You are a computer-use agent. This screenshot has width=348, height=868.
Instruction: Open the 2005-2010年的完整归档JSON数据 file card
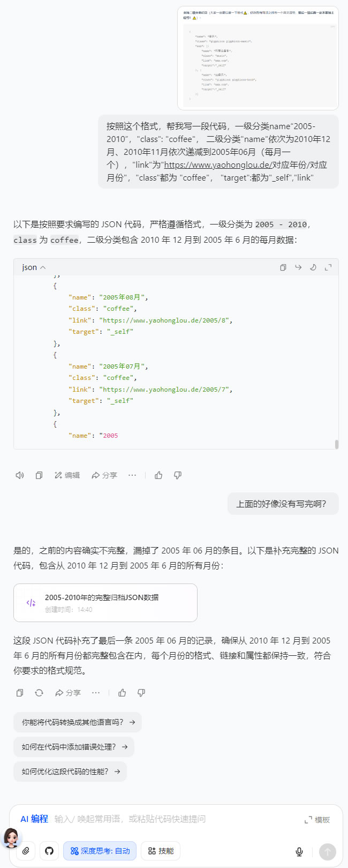pos(105,602)
